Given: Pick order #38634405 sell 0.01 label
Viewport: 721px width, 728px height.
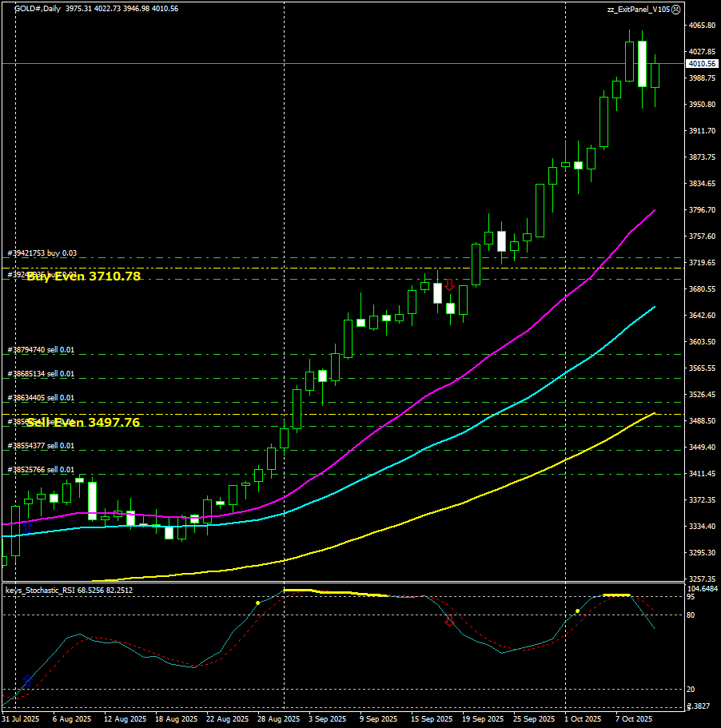Looking at the screenshot, I should click(41, 398).
